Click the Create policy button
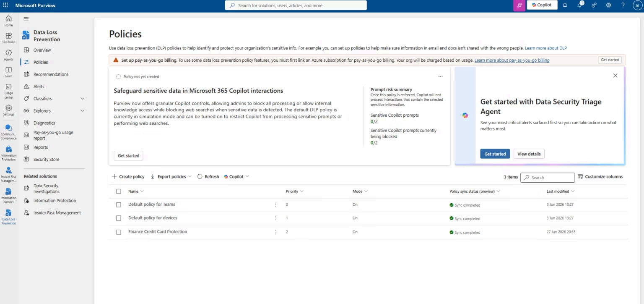This screenshot has width=644, height=304. coord(128,177)
